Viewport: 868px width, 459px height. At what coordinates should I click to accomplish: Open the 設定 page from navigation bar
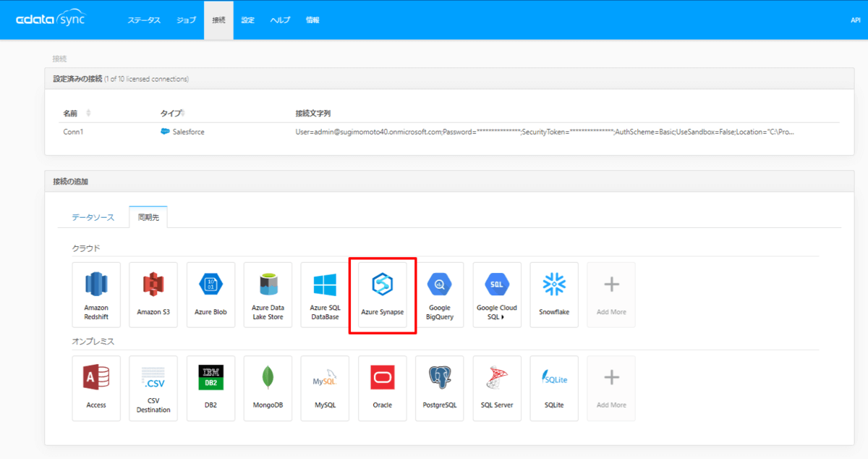pyautogui.click(x=247, y=20)
